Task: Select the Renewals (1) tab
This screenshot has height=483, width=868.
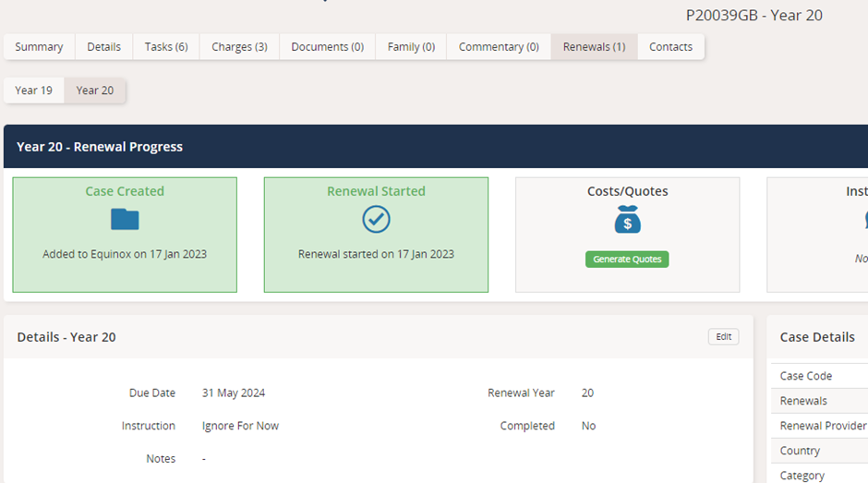Action: 594,47
